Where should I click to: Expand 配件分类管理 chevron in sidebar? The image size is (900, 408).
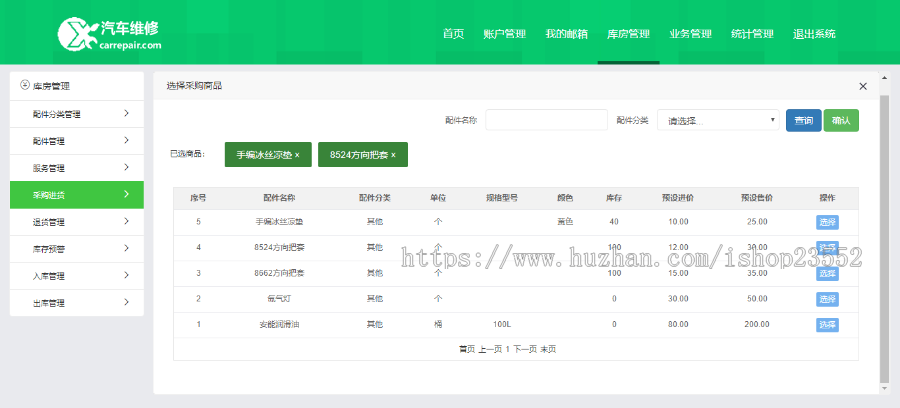126,114
